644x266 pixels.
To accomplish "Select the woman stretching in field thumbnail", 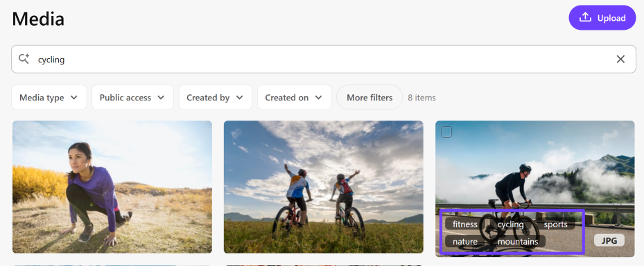I will (112, 187).
